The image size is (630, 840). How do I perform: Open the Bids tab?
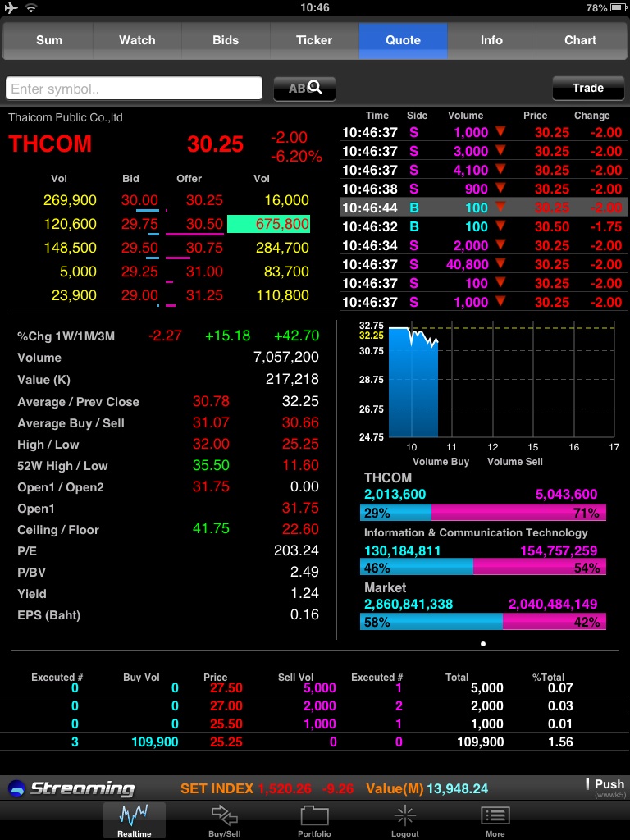pos(226,40)
